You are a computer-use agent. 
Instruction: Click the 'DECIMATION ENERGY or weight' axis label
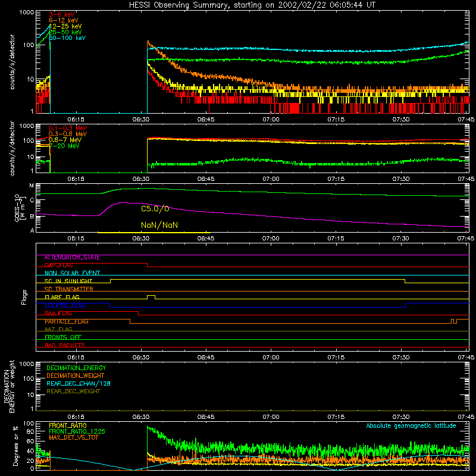point(9,386)
